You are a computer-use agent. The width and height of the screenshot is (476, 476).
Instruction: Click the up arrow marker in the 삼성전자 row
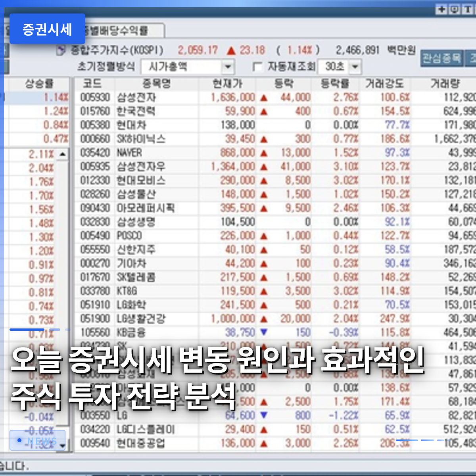(264, 98)
